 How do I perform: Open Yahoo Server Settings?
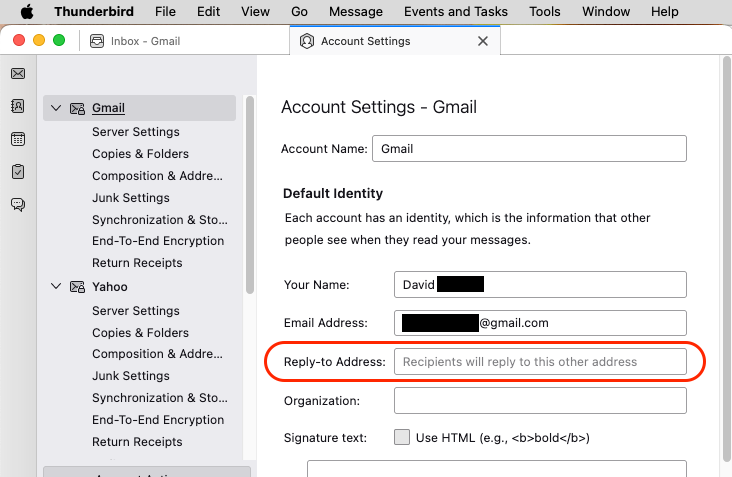[136, 311]
